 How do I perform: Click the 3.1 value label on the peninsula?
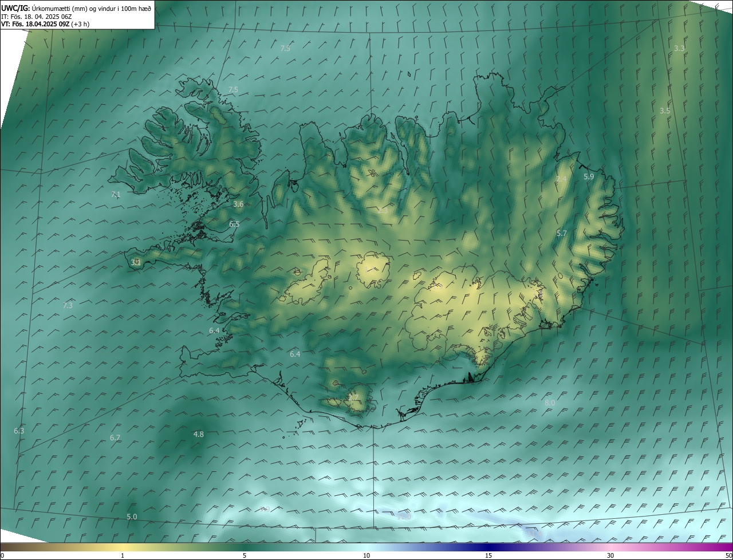136,263
